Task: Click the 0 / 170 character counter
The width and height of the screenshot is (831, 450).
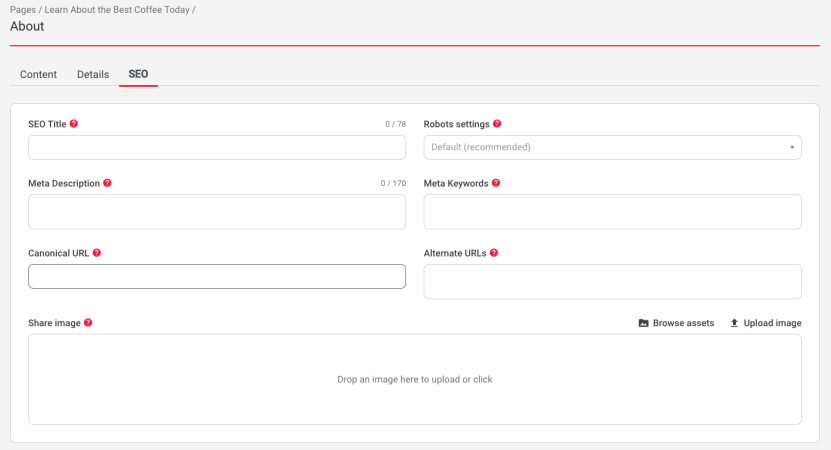Action: [393, 183]
